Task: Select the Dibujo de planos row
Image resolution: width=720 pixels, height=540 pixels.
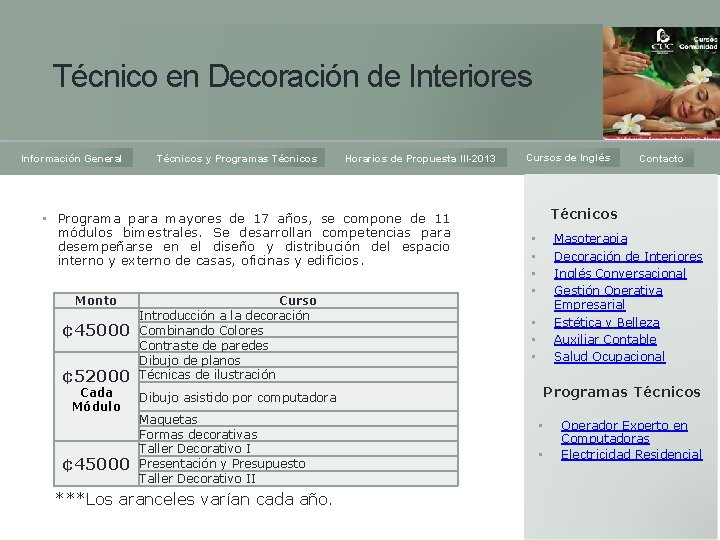Action: 298,360
